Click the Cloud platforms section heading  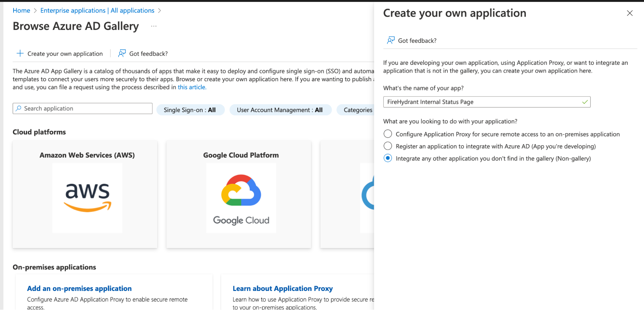(x=39, y=132)
